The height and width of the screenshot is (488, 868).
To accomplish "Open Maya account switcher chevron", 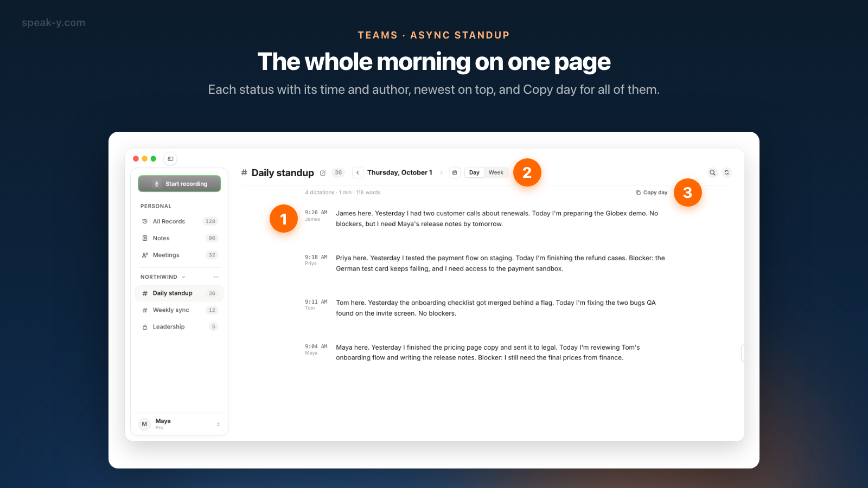I will pyautogui.click(x=218, y=425).
